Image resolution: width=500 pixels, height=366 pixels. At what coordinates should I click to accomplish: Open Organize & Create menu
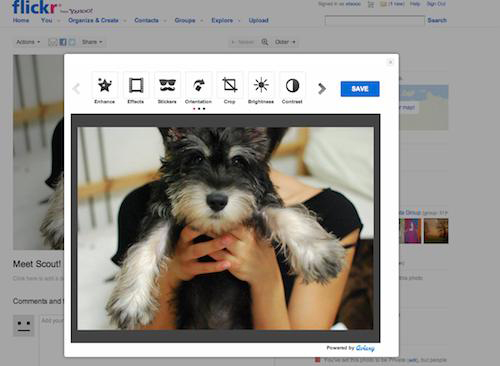click(x=93, y=20)
